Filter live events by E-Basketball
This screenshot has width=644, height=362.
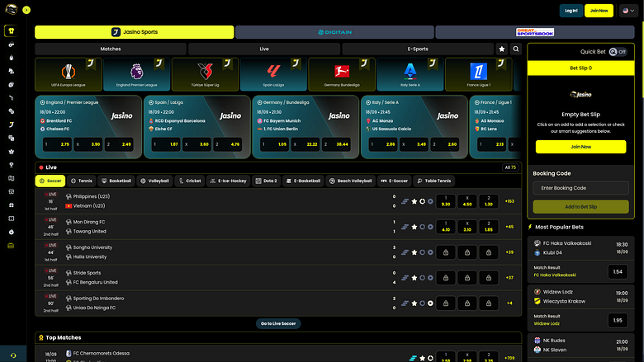[x=303, y=181]
